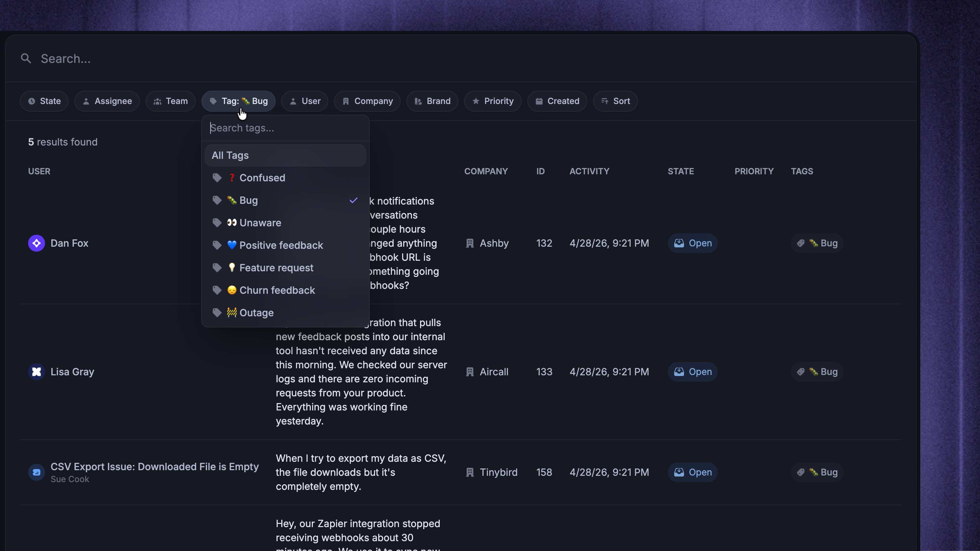The width and height of the screenshot is (980, 551).
Task: Click the tag icon beside Unaware
Action: 217,223
